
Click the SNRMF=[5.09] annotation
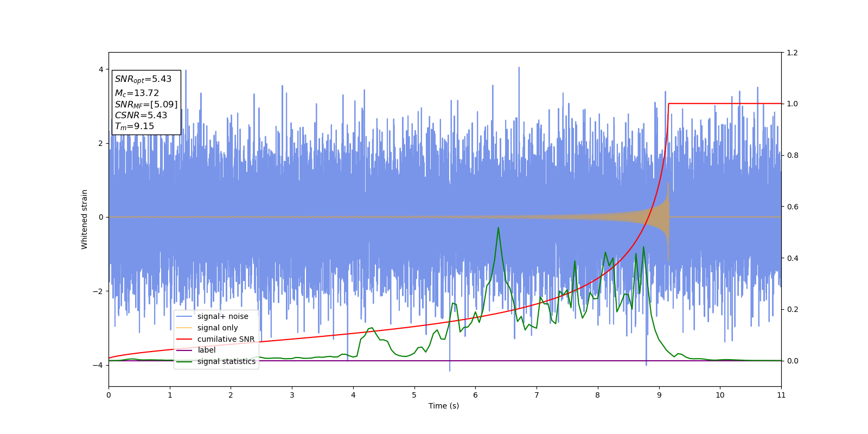pyautogui.click(x=146, y=105)
